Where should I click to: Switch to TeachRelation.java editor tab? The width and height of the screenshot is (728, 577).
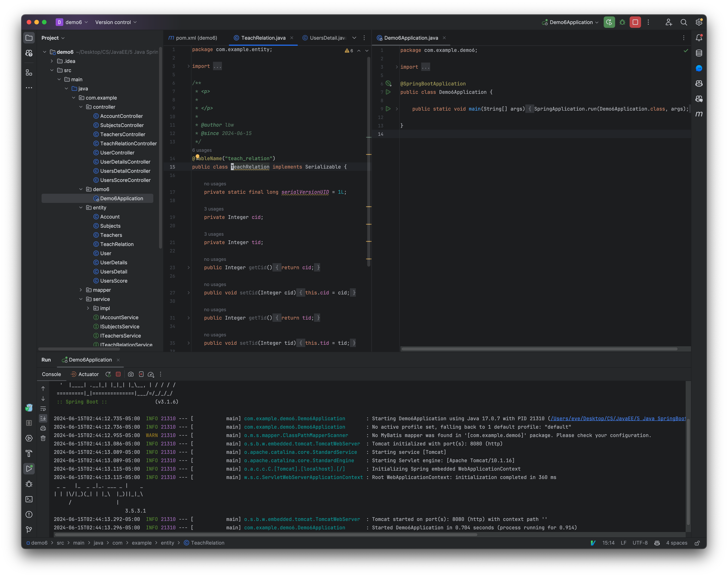click(x=263, y=38)
